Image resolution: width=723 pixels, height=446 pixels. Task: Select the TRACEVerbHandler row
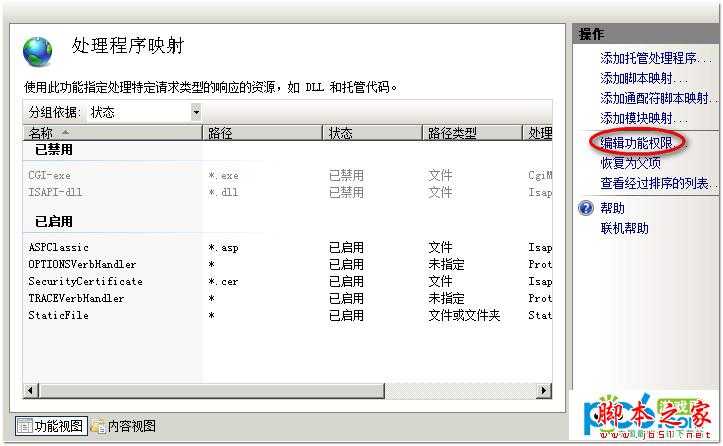(x=288, y=298)
